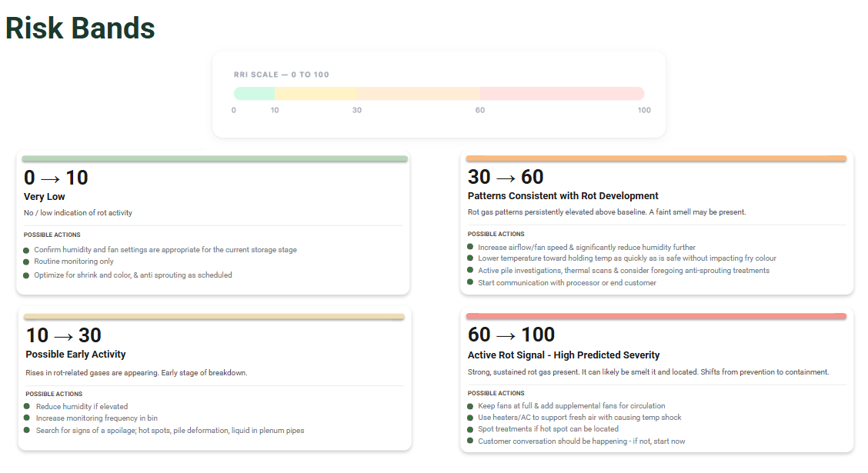Click Patterns Consistent with Rot Development title
Viewport: 868px width, 473px height.
[x=563, y=196]
